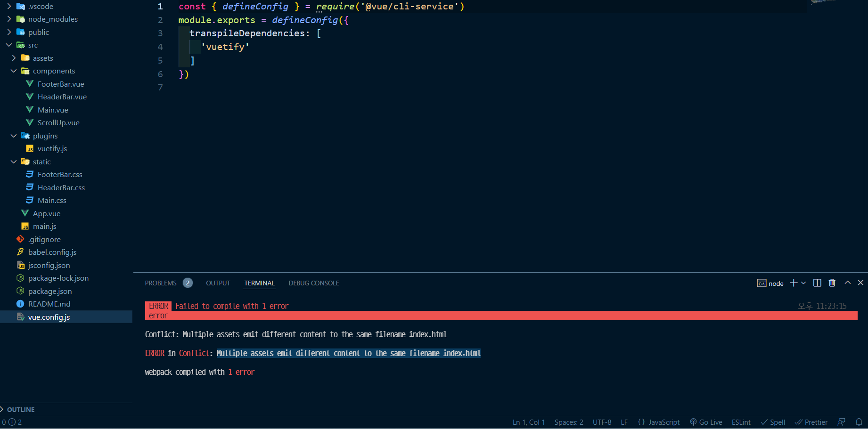
Task: Click the Prettier status item
Action: 811,422
